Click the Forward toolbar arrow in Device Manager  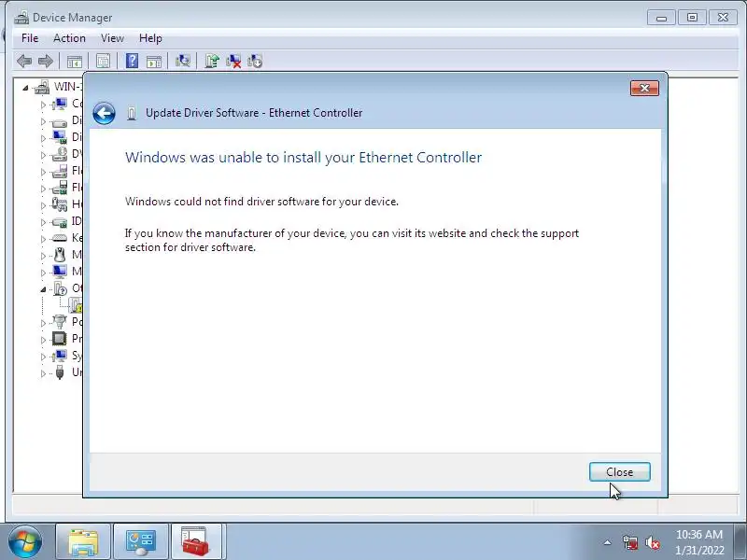coord(45,61)
